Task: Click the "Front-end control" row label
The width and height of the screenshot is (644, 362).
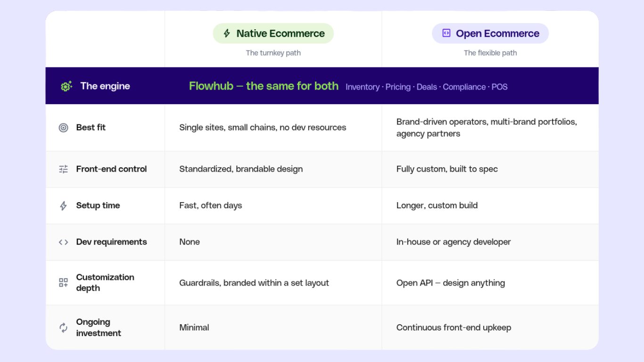Action: pyautogui.click(x=111, y=169)
